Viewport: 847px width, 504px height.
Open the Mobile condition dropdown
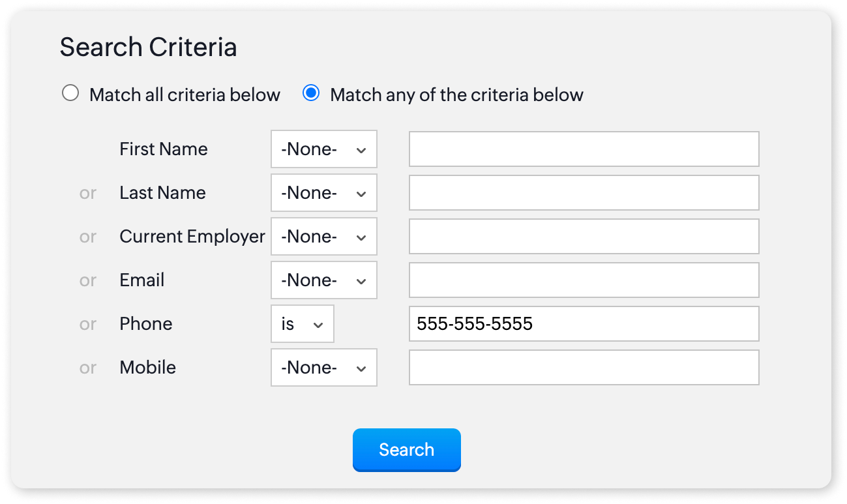tap(324, 368)
